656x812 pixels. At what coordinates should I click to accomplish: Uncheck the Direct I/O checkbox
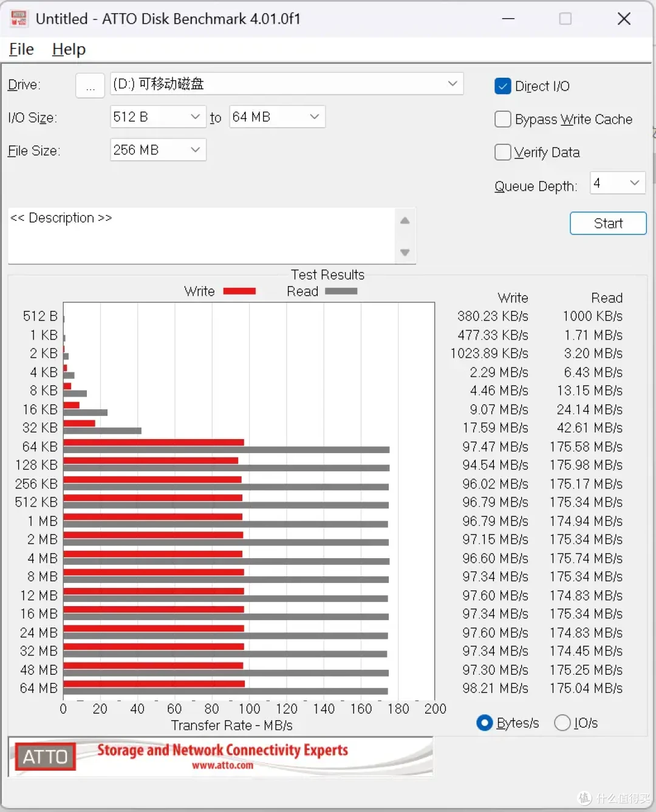503,86
